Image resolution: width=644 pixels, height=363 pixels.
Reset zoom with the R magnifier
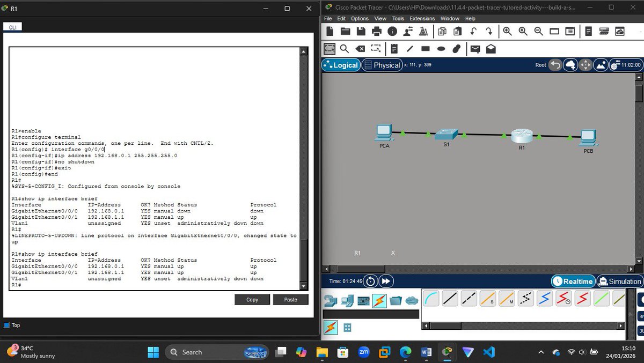click(523, 32)
